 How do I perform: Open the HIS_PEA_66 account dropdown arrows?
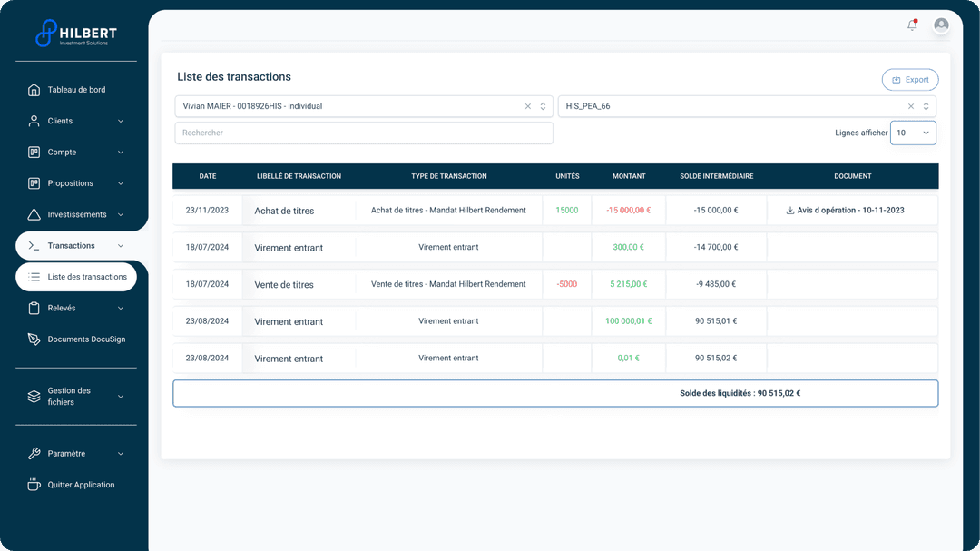tap(926, 106)
